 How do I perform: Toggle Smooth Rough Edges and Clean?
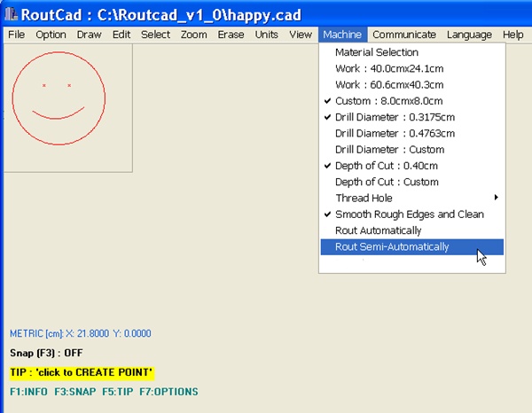[412, 214]
